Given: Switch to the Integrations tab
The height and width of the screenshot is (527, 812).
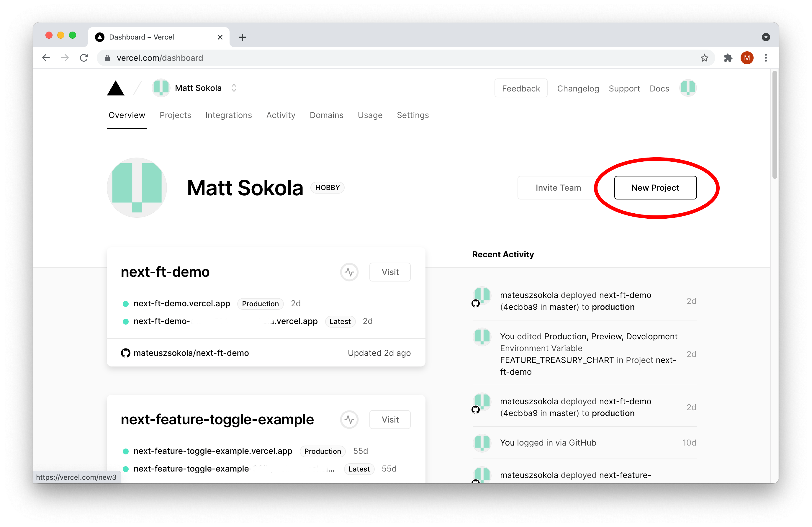Looking at the screenshot, I should click(228, 115).
